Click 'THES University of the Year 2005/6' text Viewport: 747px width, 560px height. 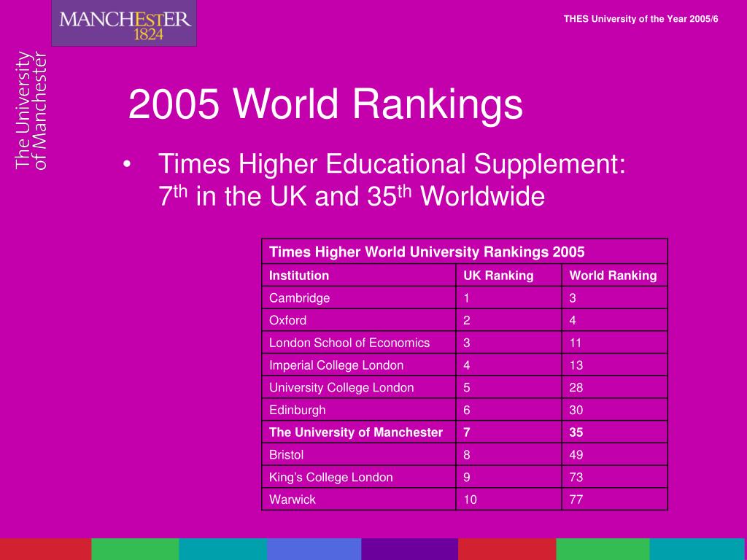640,19
